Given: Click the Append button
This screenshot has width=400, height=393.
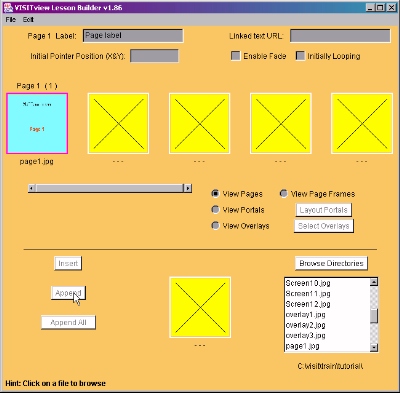Looking at the screenshot, I should [x=68, y=293].
